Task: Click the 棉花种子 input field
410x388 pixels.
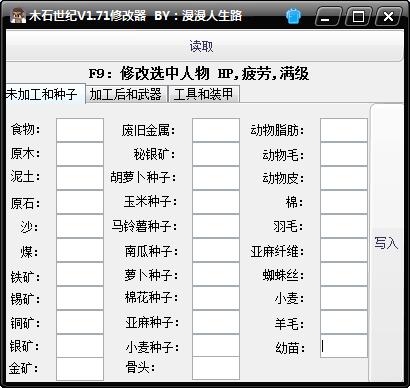Action: [x=216, y=298]
